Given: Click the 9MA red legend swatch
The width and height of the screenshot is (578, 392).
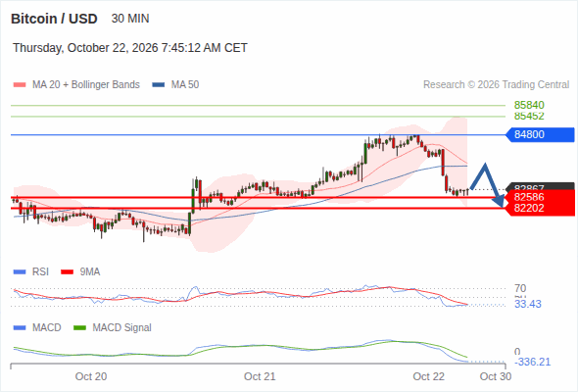Looking at the screenshot, I should 67,272.
